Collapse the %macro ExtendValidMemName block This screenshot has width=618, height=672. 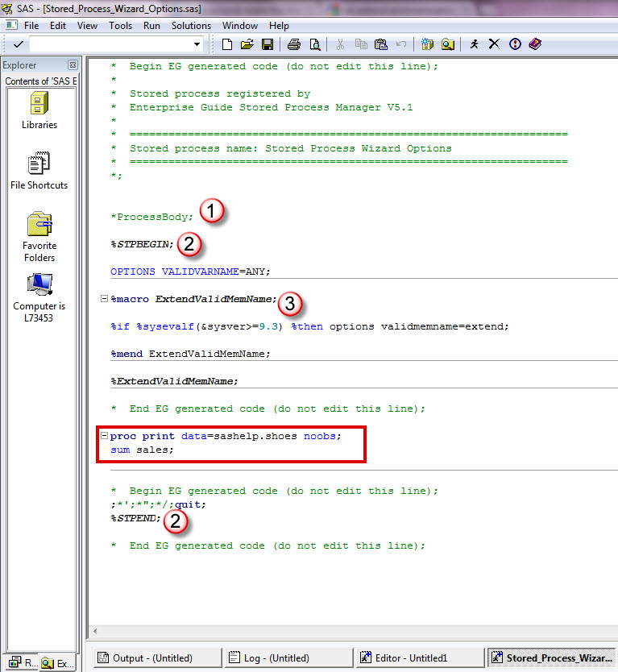[x=104, y=298]
